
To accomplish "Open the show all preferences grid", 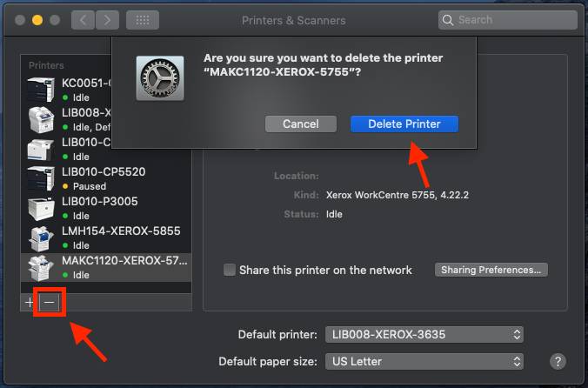I will (142, 20).
